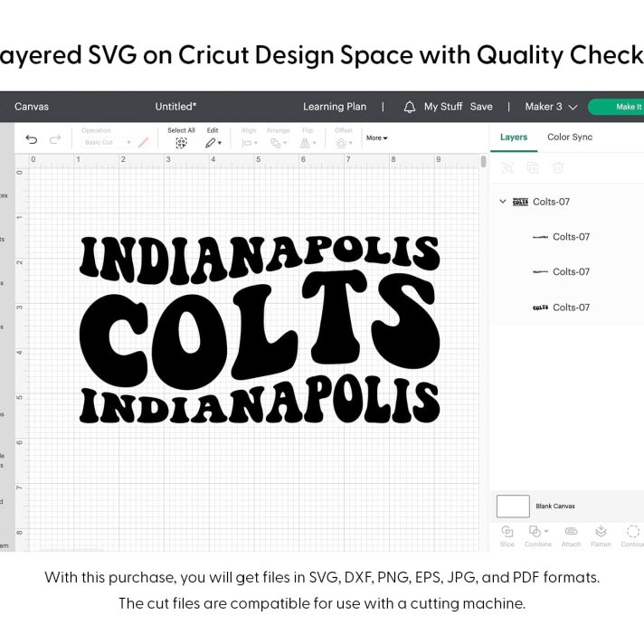This screenshot has width=644, height=644.
Task: Click the Duplicate icon in Layers panel
Action: coord(533,167)
